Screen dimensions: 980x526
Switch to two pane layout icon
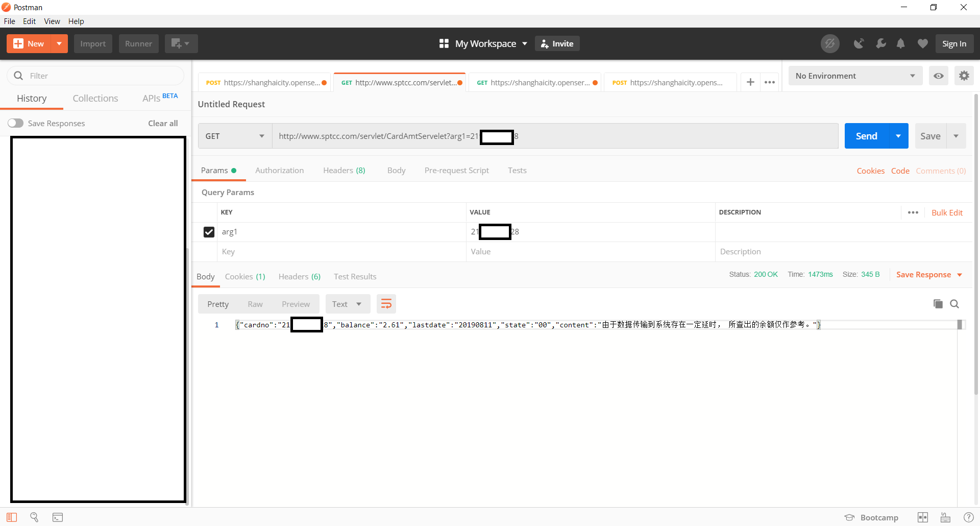point(923,517)
